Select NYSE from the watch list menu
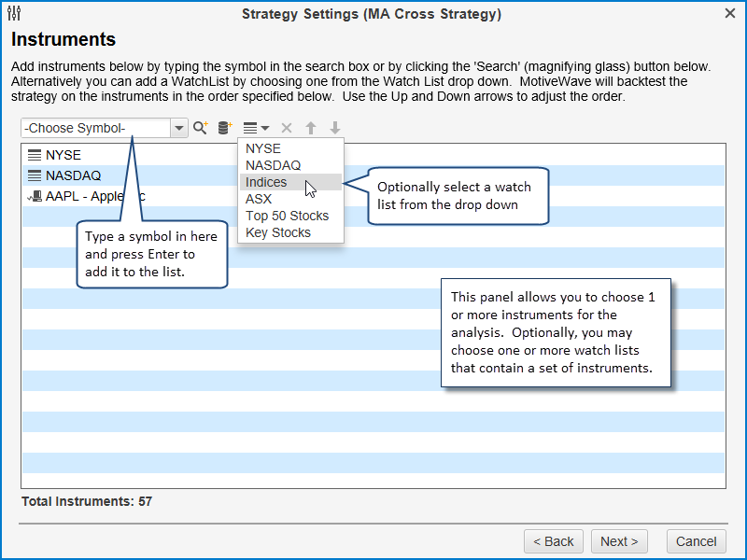Screen dimensions: 747x560 263,148
